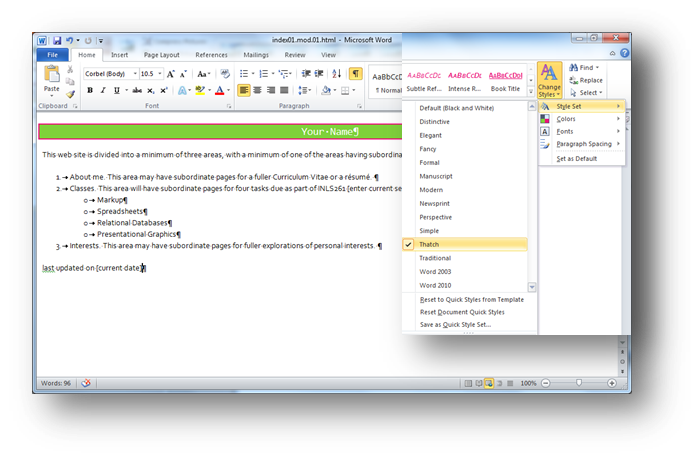The width and height of the screenshot is (697, 459).
Task: Expand the font size dropdown
Action: coord(160,74)
